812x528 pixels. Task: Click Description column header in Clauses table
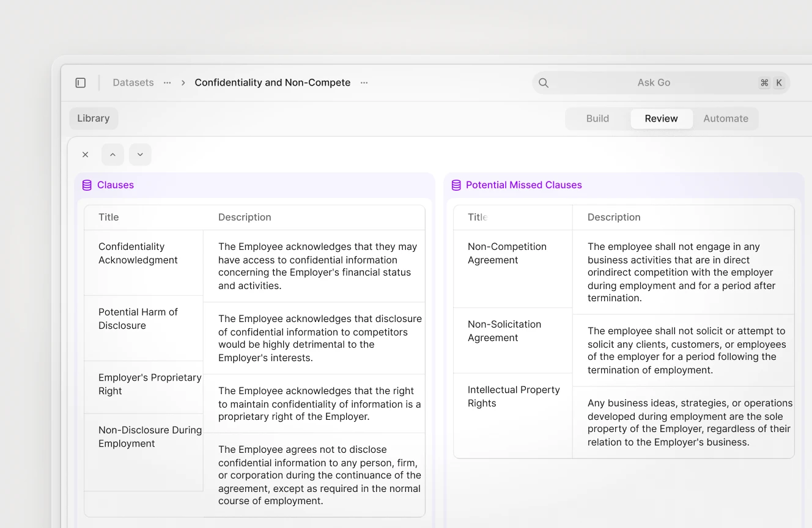pos(245,217)
